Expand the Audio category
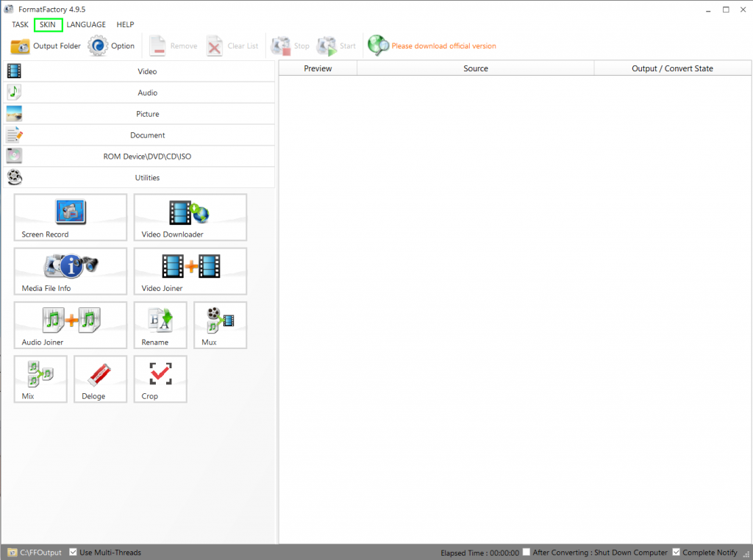This screenshot has height=560, width=753. [139, 93]
